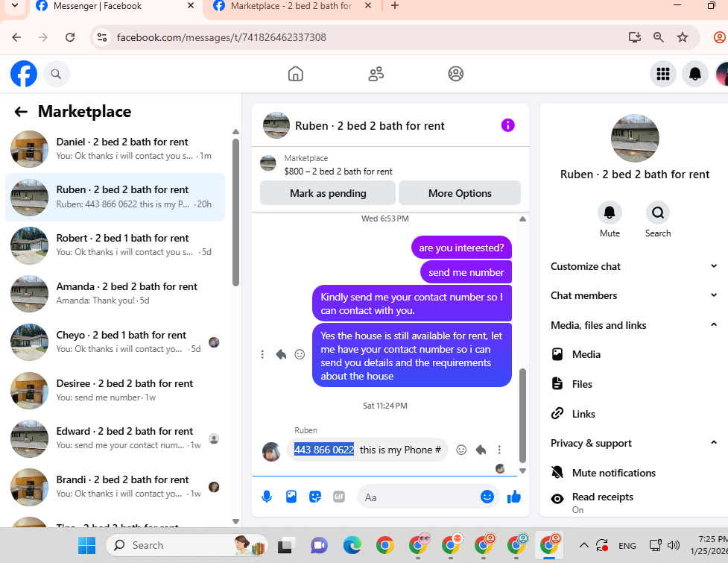Open Amanda's conversation
Image resolution: width=728 pixels, height=563 pixels.
click(x=115, y=293)
